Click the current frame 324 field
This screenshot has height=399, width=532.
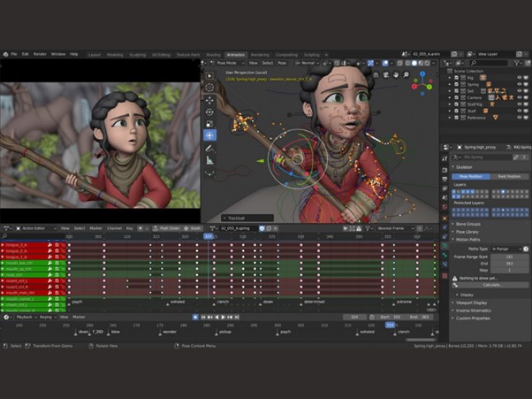tap(354, 317)
